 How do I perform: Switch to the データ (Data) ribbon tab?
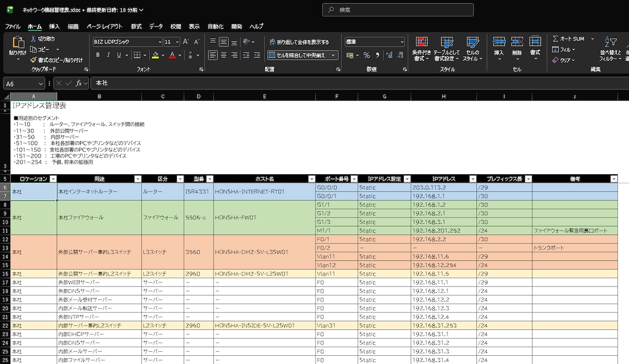[x=156, y=26]
